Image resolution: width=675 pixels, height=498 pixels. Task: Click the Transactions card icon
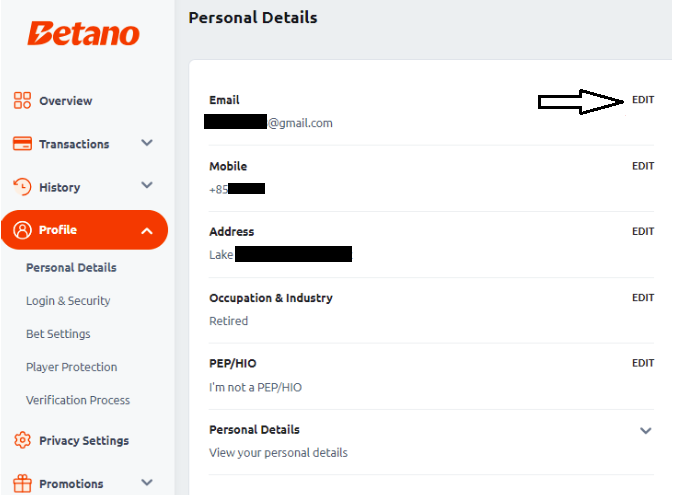22,144
